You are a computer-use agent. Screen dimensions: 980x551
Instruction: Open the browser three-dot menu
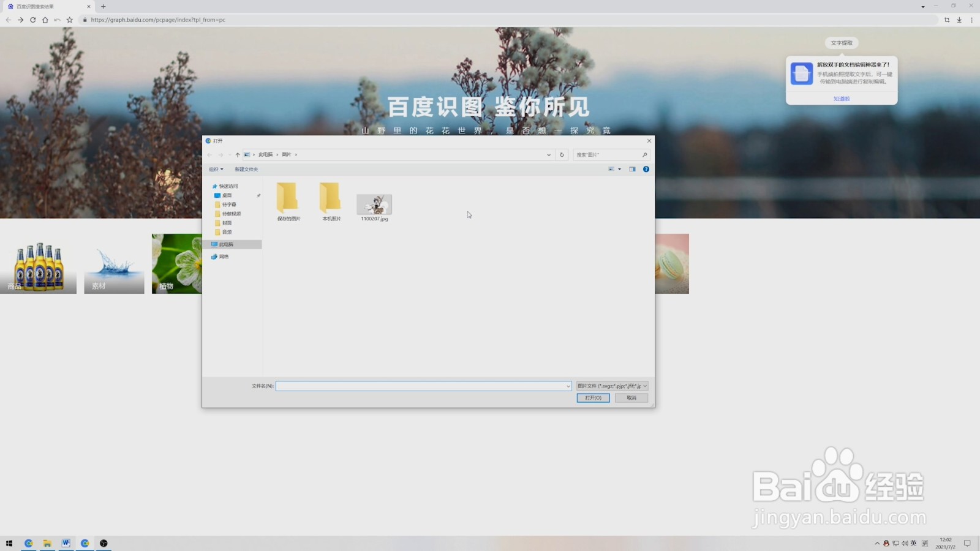(971, 20)
